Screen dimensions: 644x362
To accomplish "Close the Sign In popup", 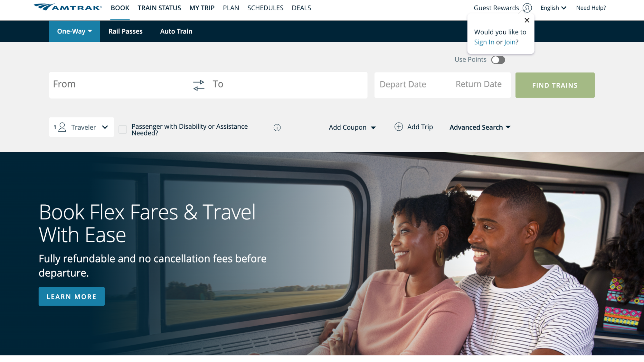I will [527, 20].
